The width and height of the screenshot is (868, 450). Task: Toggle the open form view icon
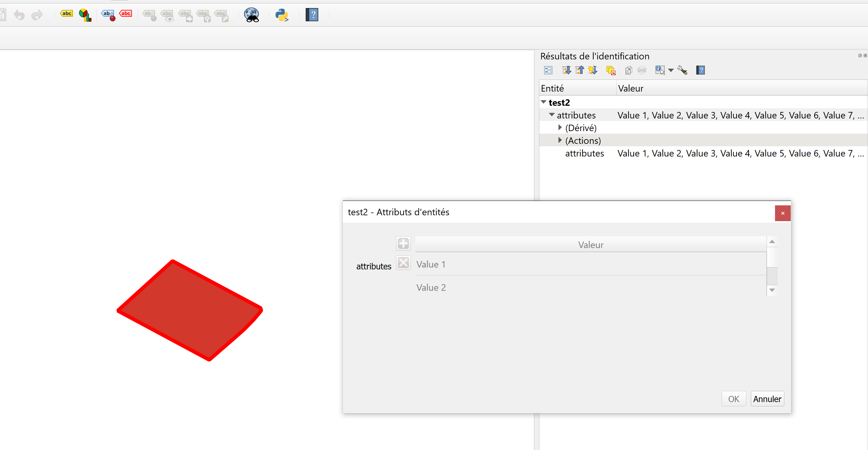[x=548, y=70]
